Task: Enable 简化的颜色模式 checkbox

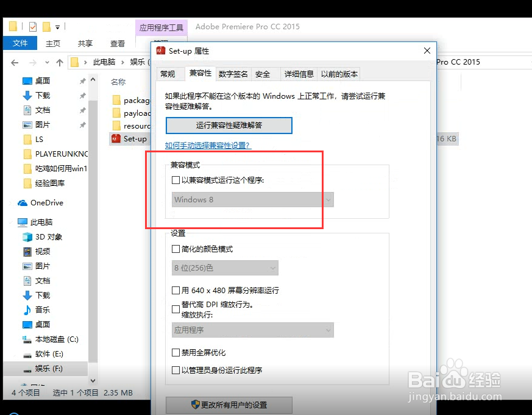Action: [176, 249]
